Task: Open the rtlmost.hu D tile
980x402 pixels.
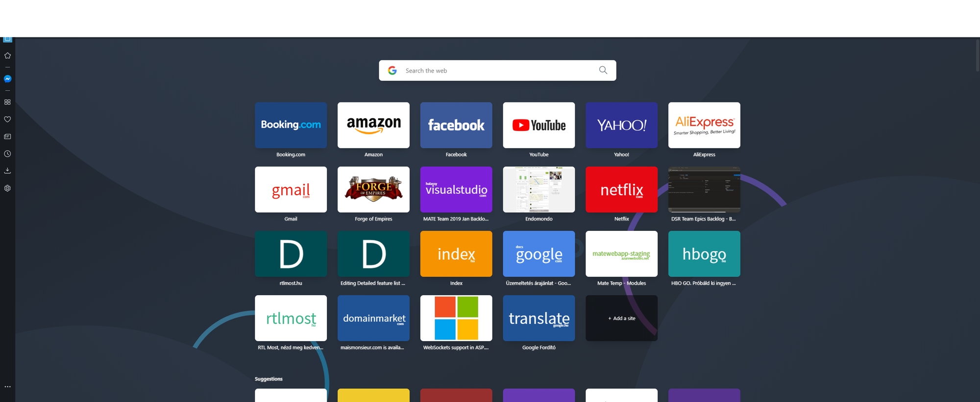Action: [x=291, y=254]
